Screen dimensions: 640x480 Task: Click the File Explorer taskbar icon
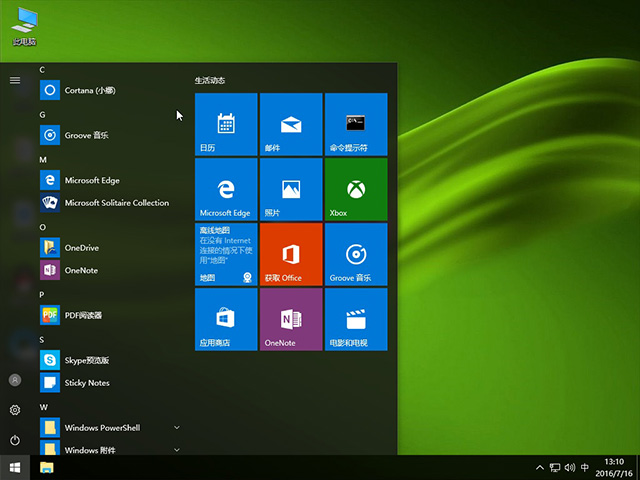[x=47, y=467]
